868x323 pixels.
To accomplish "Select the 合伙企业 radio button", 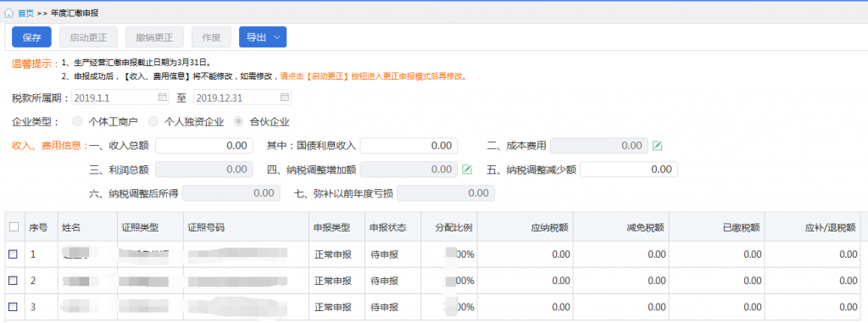I will (238, 121).
